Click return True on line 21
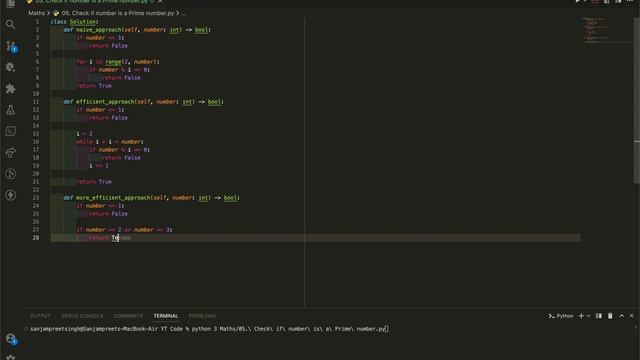Image resolution: width=640 pixels, height=360 pixels. [x=94, y=182]
